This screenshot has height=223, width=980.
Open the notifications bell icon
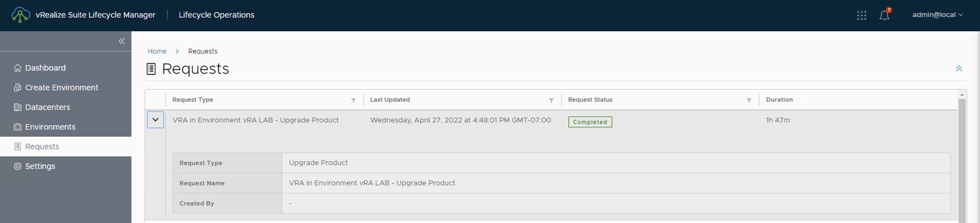pyautogui.click(x=884, y=15)
